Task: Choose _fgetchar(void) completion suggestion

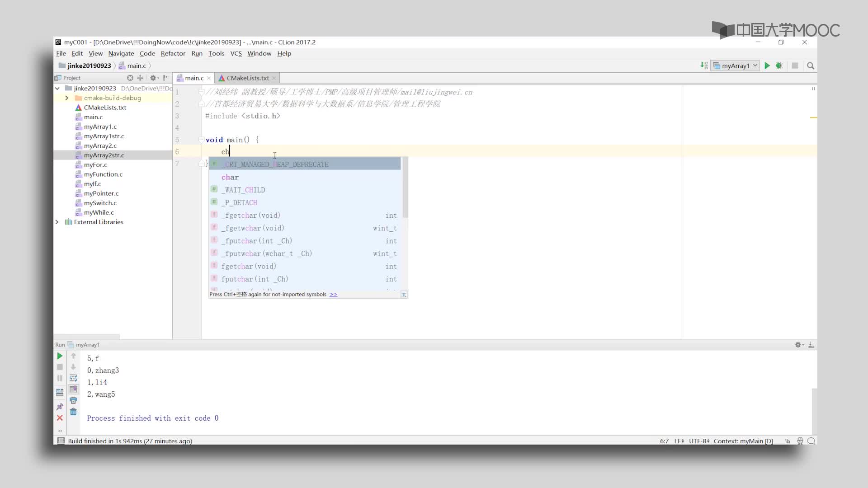Action: pyautogui.click(x=305, y=216)
